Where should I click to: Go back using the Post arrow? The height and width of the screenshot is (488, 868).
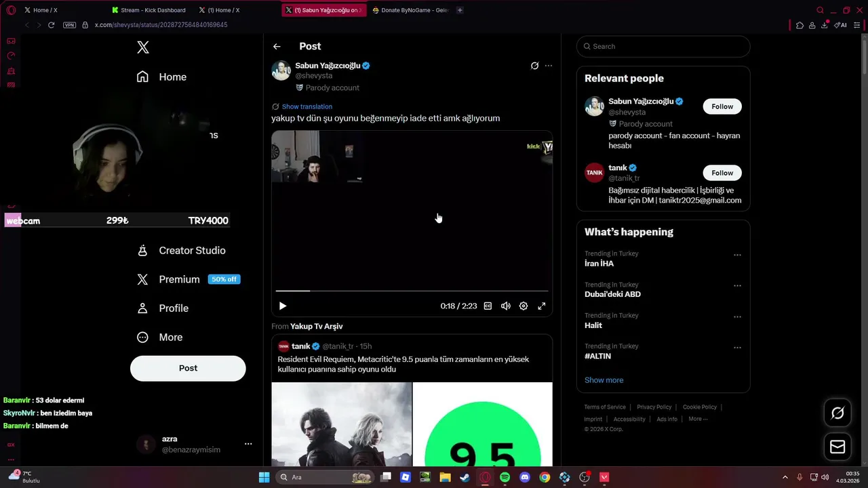click(277, 47)
